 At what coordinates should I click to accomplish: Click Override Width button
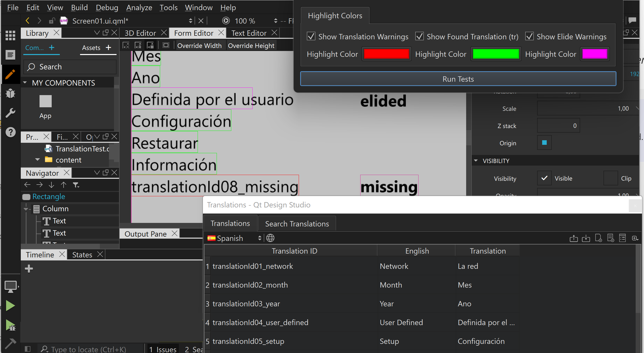pyautogui.click(x=199, y=46)
